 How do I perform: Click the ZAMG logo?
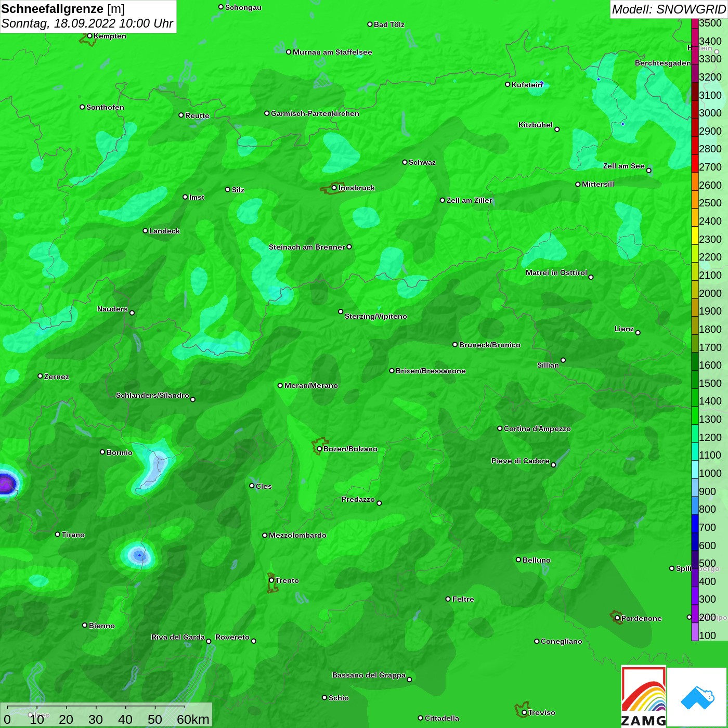tap(643, 696)
